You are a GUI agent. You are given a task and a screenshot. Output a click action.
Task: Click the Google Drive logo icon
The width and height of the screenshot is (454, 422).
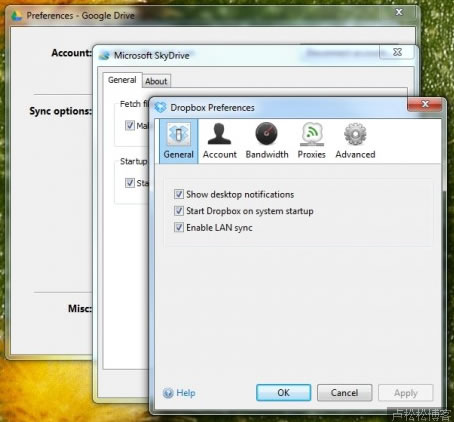pyautogui.click(x=17, y=15)
